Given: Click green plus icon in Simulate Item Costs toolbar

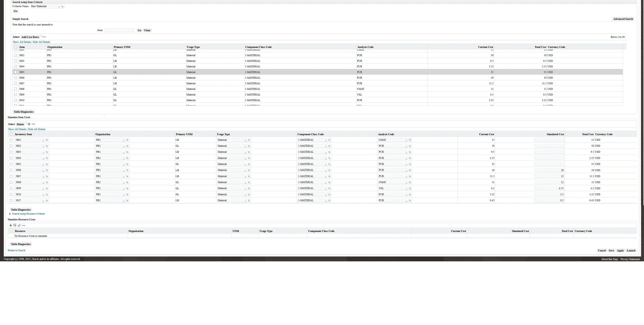Looking at the screenshot, I should [29, 124].
